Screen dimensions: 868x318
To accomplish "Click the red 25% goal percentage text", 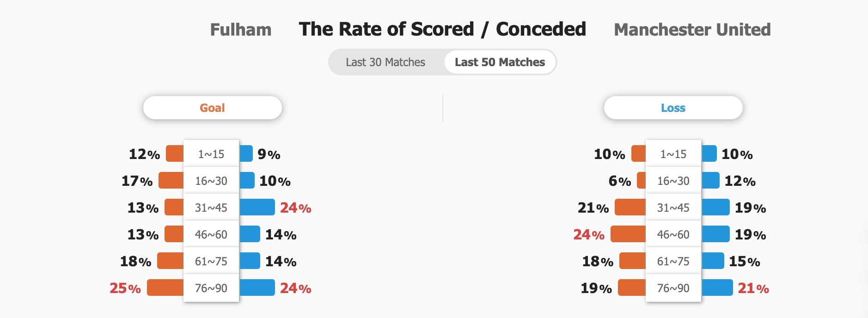I will [x=125, y=288].
